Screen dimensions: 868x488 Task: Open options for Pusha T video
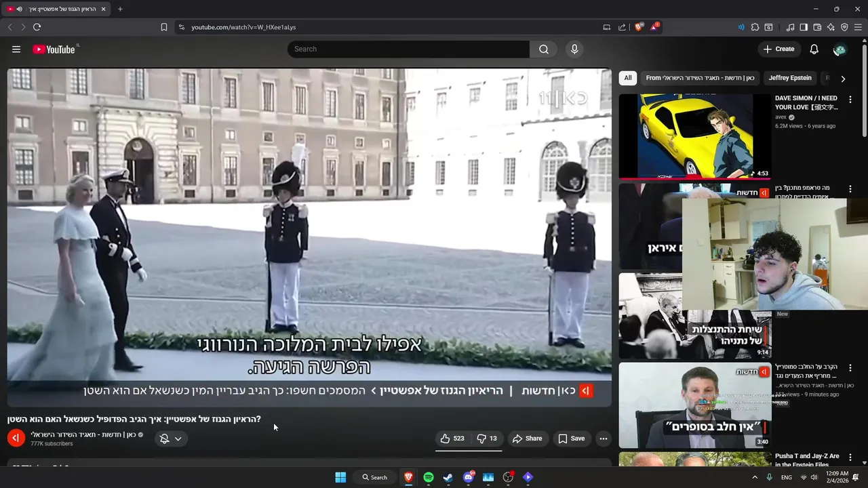[850, 457]
